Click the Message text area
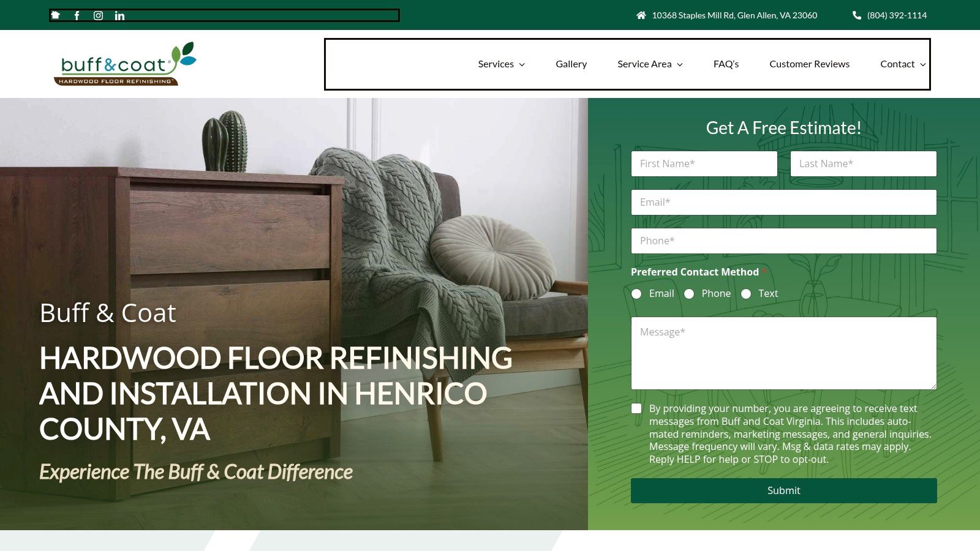 784,353
